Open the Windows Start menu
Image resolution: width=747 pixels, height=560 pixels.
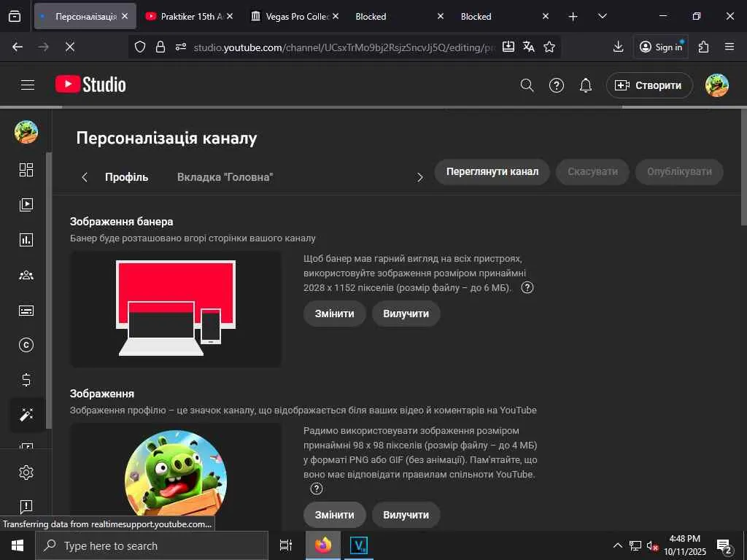coord(18,545)
